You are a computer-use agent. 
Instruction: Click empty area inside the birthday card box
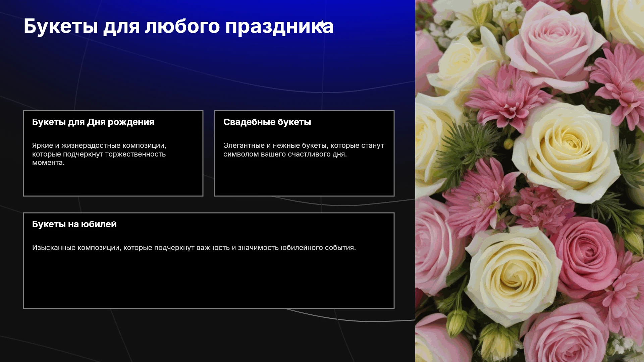113,181
